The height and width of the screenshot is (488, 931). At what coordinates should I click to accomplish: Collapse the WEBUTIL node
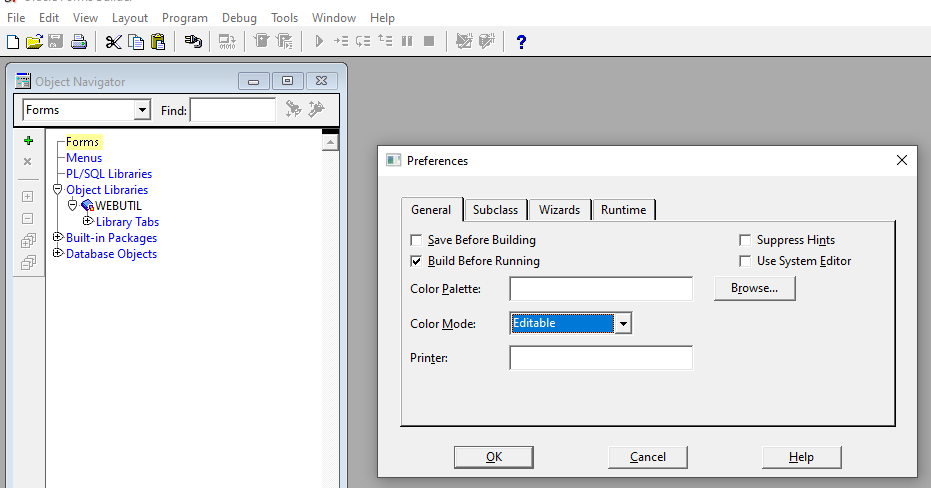click(72, 205)
